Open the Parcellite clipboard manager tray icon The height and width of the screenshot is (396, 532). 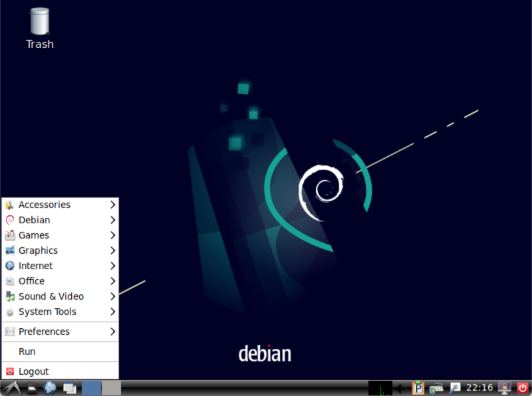click(418, 387)
